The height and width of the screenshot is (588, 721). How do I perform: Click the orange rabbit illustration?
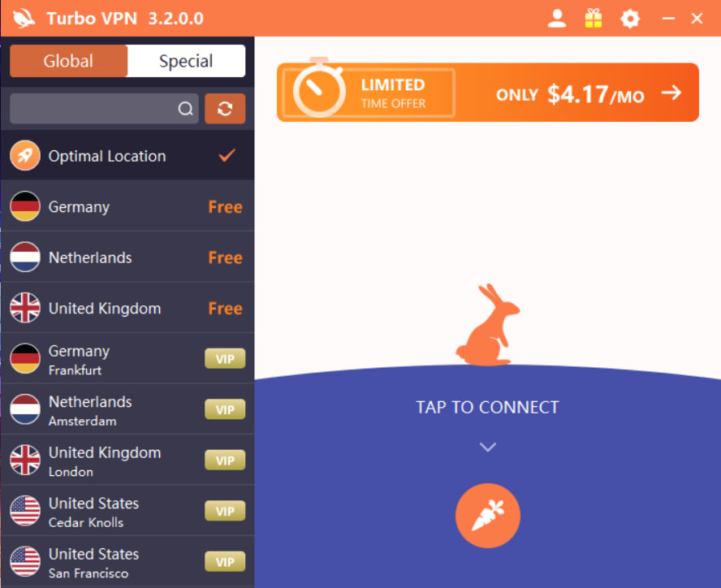(487, 325)
